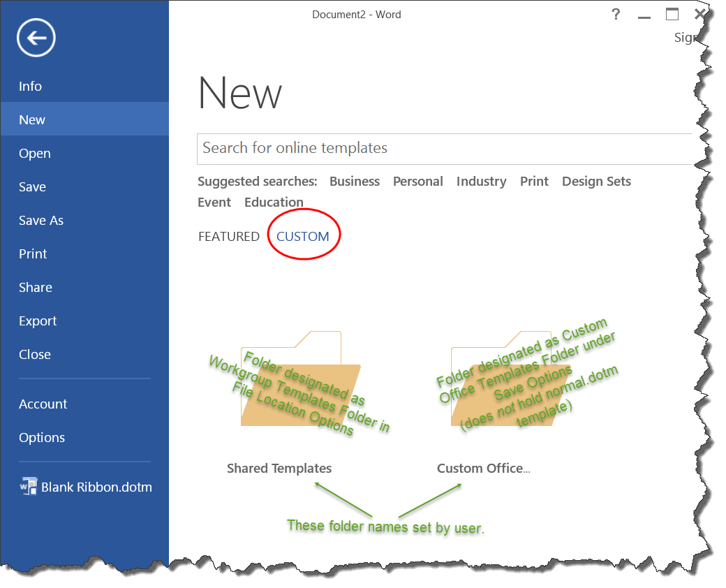
Task: Open the Account page in the sidebar
Action: click(x=43, y=404)
